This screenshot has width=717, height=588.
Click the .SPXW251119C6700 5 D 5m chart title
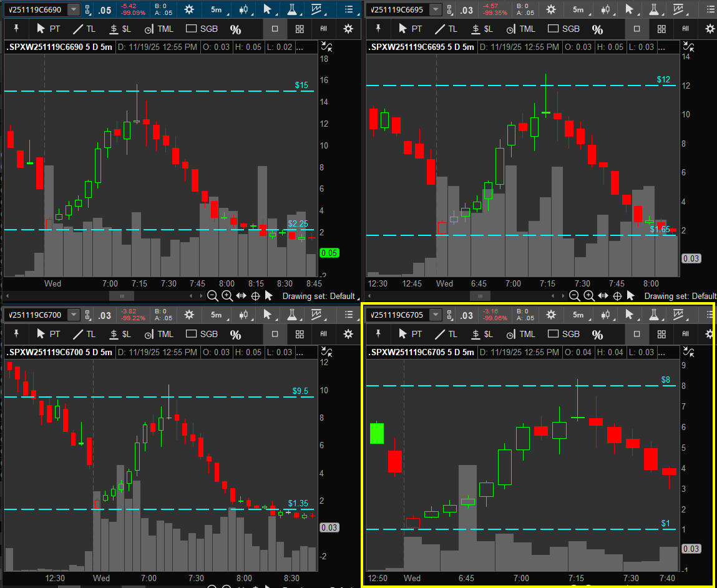click(x=59, y=352)
